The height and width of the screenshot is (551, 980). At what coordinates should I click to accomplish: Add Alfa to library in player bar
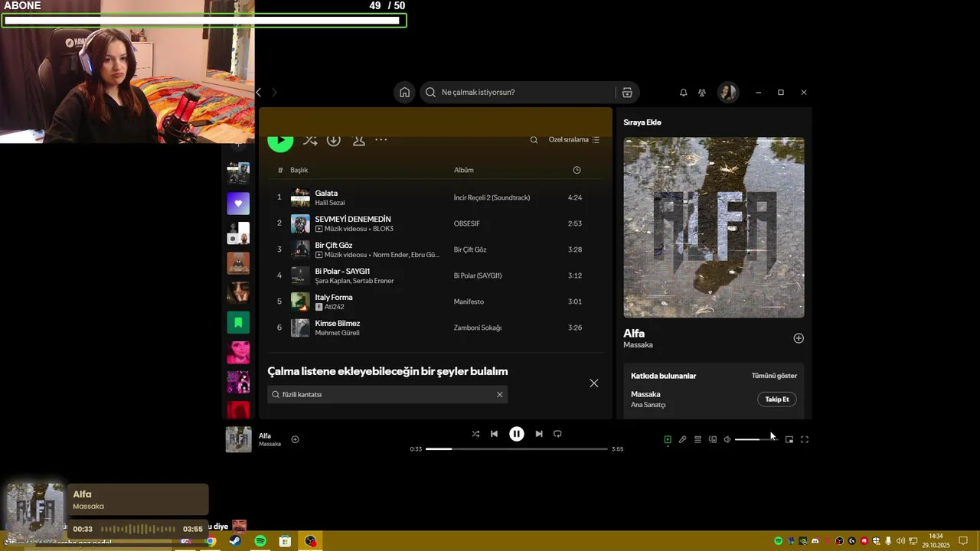pos(295,439)
